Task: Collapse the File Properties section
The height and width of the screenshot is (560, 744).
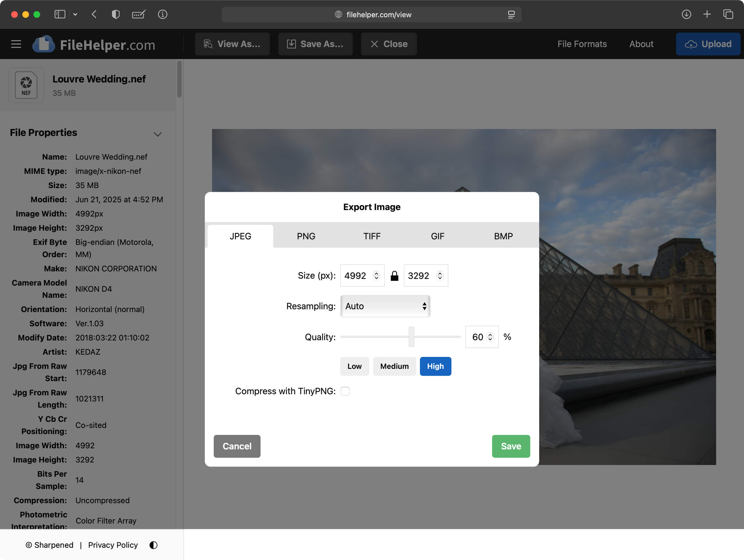Action: pyautogui.click(x=158, y=134)
